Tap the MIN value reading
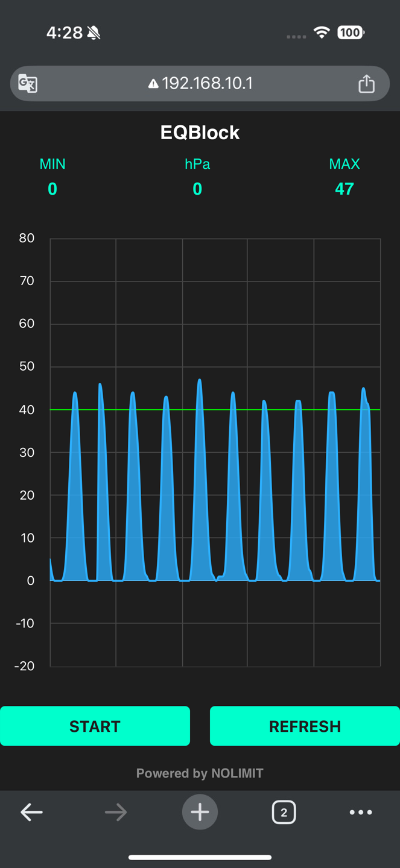This screenshot has width=400, height=868. point(52,189)
